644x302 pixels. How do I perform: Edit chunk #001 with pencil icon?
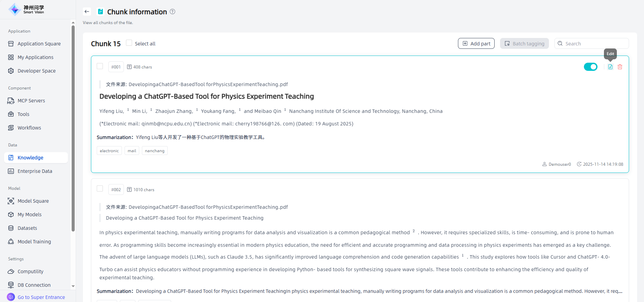coord(610,67)
